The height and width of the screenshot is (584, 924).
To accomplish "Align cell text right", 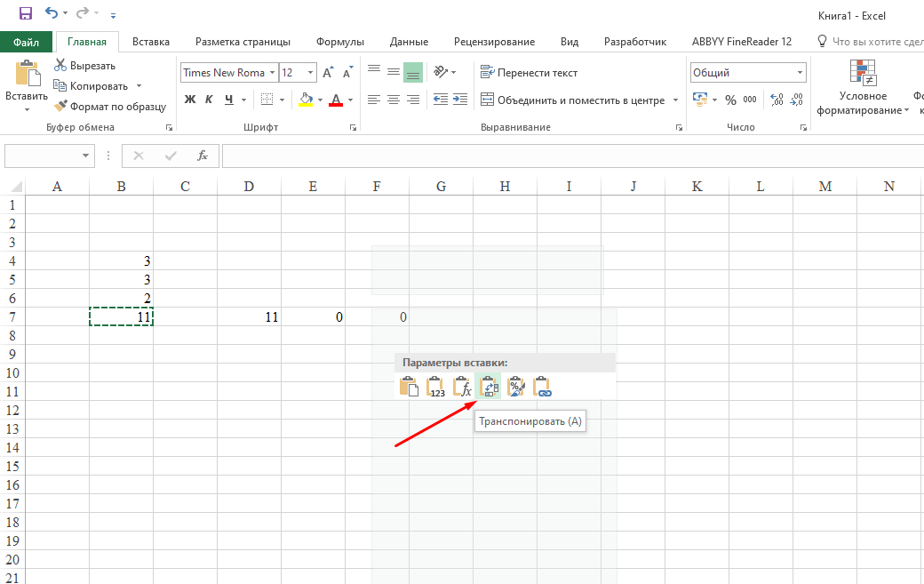I will coord(413,100).
